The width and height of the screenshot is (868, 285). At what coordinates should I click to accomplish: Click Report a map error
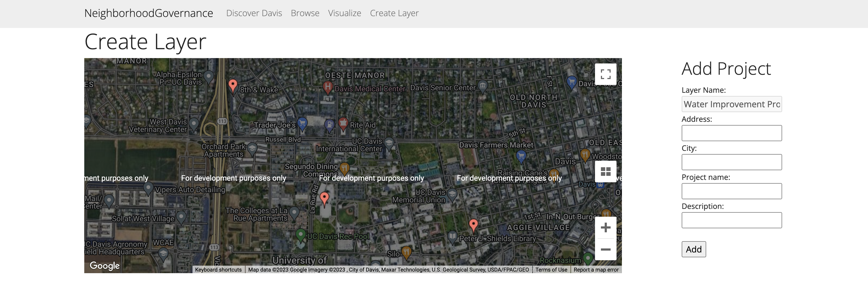[596, 269]
